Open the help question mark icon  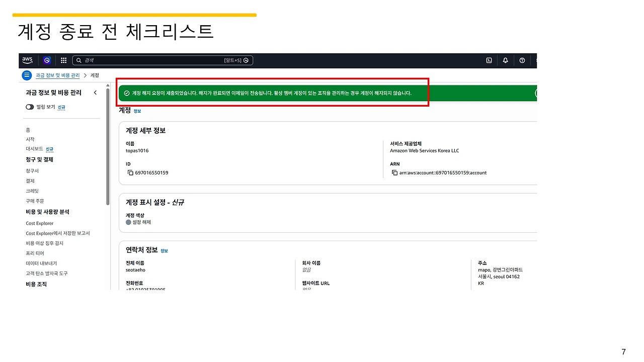tap(522, 60)
